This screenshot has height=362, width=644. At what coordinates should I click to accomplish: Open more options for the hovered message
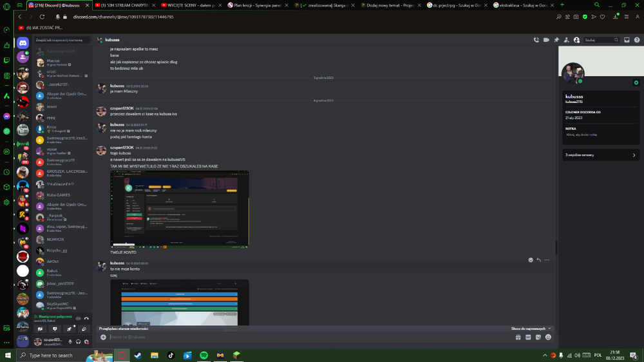click(547, 260)
